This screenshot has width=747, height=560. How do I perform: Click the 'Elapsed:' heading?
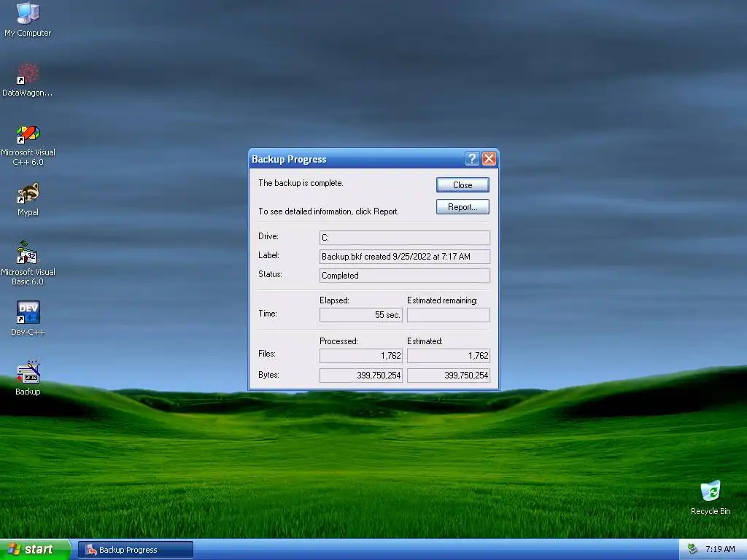tap(334, 300)
